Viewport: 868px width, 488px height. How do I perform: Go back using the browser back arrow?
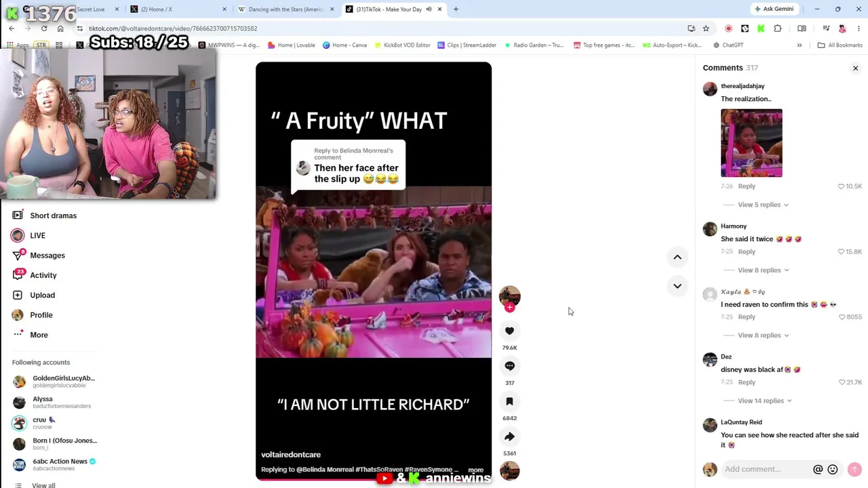tap(12, 28)
